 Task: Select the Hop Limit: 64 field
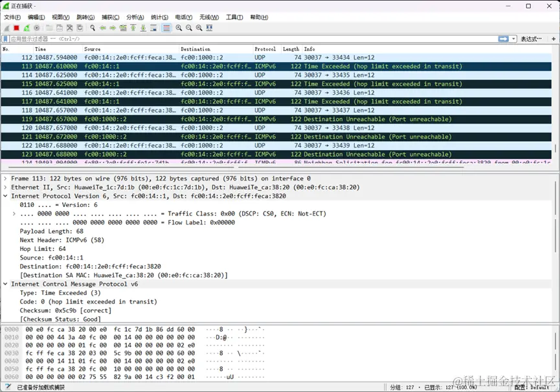tap(43, 249)
